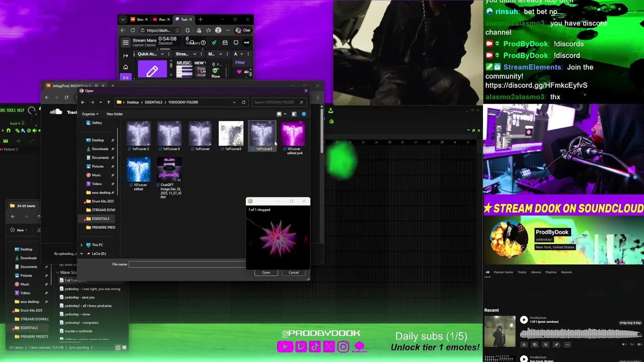Open the New dropdown in File Explorer
The height and width of the screenshot is (362, 644).
18,230
